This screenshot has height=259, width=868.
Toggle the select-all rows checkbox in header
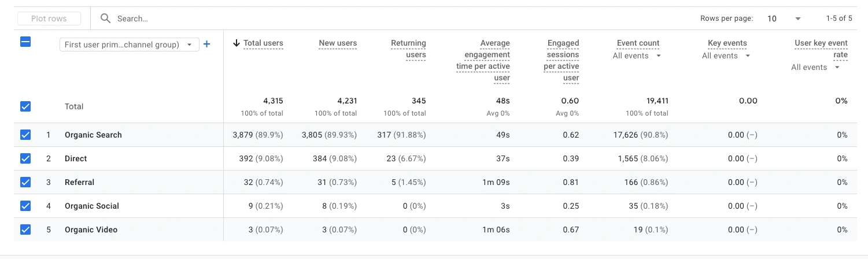pos(25,42)
